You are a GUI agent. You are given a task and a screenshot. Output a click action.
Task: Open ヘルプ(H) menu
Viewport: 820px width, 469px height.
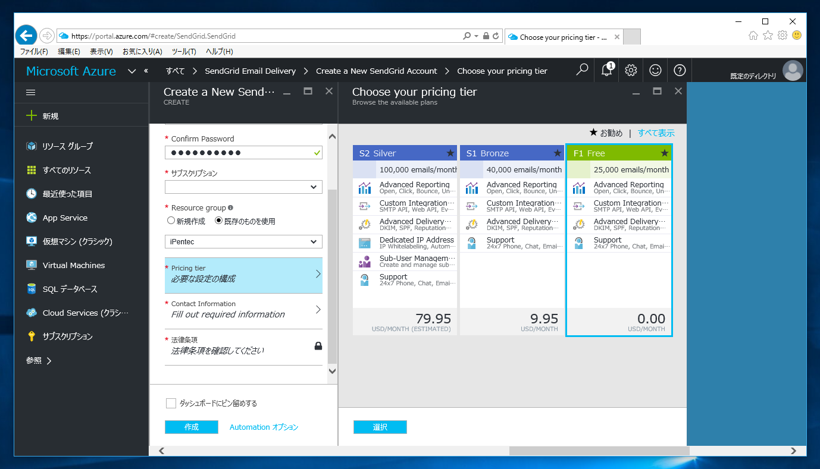[219, 52]
